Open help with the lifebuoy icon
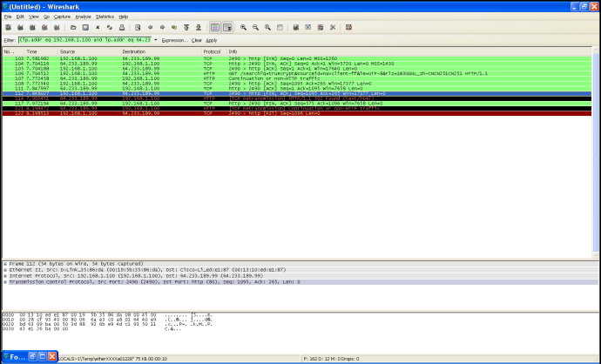The width and height of the screenshot is (601, 364). (348, 28)
